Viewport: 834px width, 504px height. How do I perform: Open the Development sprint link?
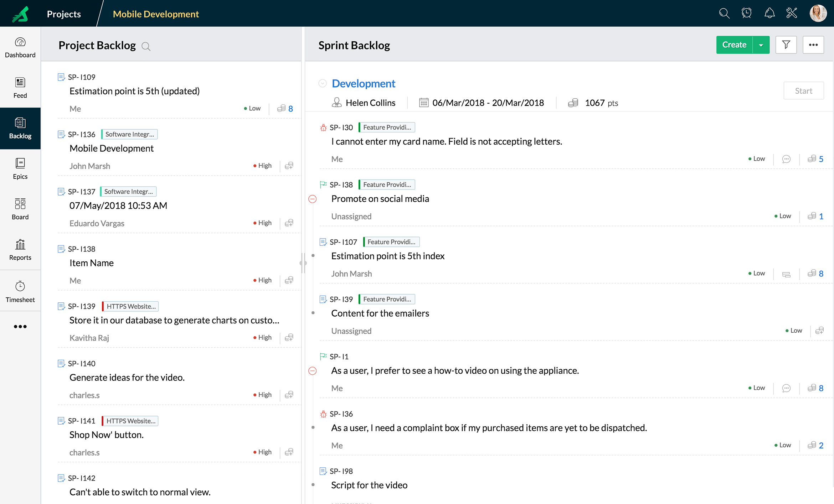(363, 83)
